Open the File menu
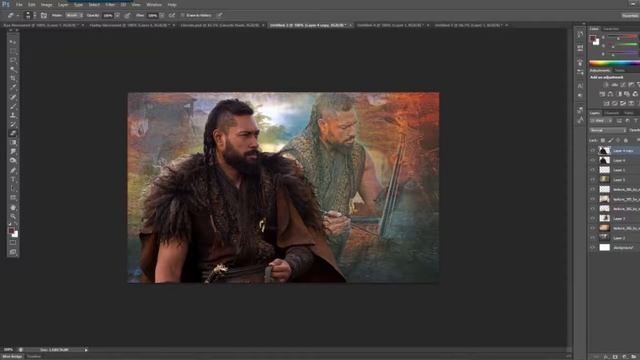 [19, 4]
